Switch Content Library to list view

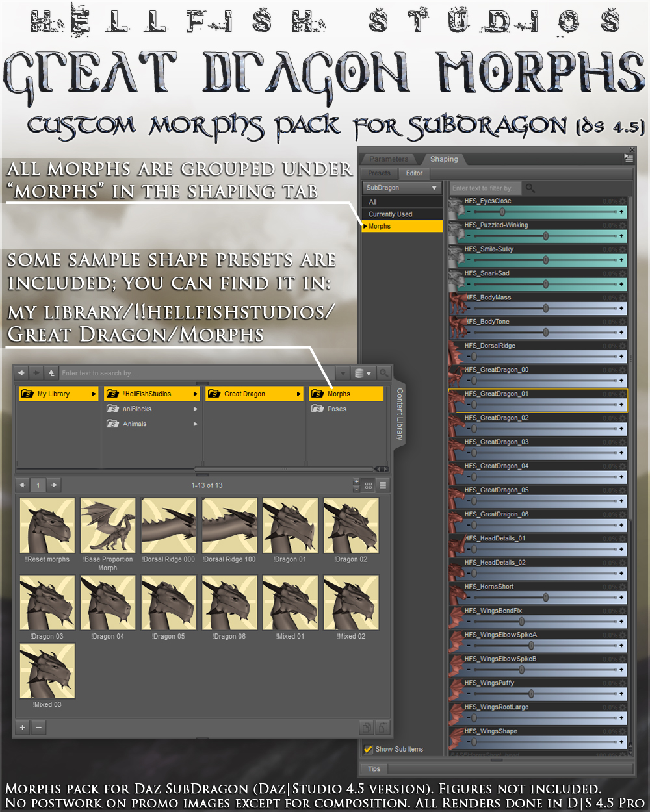[x=383, y=485]
